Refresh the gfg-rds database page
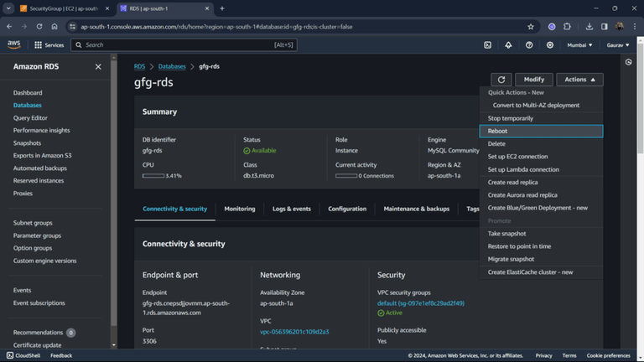Viewport: 644px width, 362px height. coord(501,80)
